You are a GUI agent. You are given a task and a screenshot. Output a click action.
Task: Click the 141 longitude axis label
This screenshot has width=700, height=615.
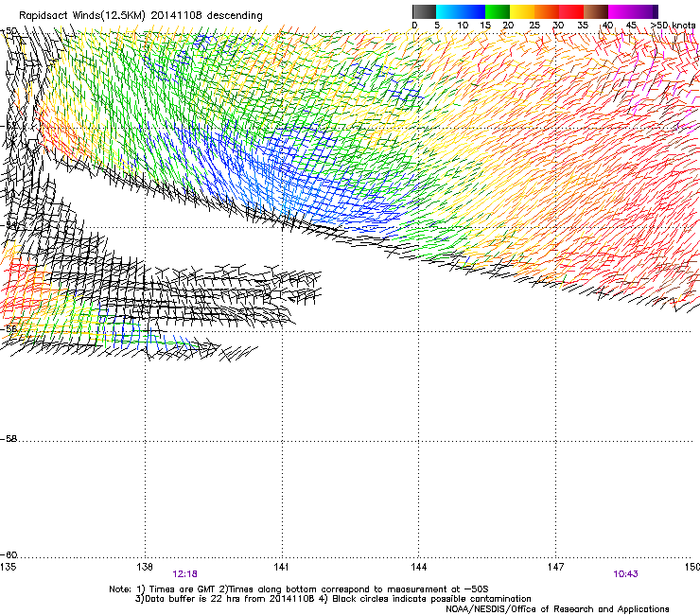(x=281, y=567)
